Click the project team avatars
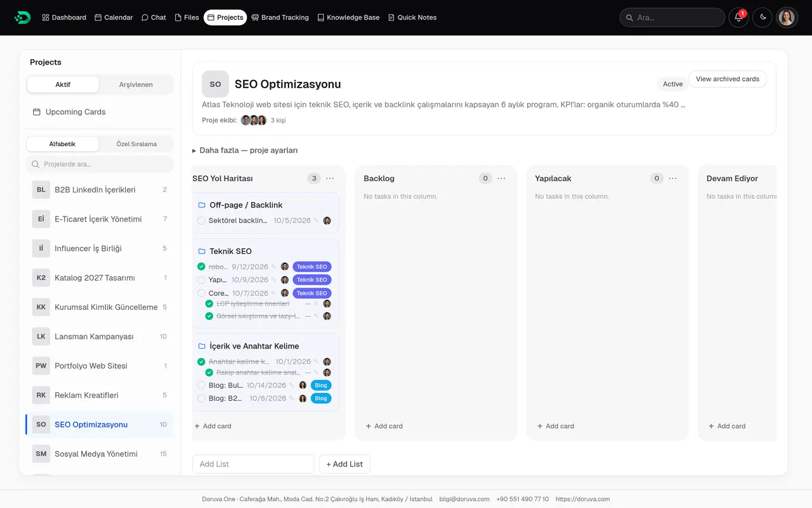 click(x=254, y=120)
